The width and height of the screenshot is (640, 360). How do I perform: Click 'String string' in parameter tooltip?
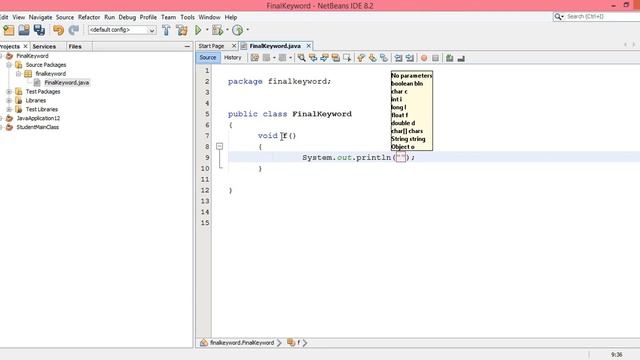pyautogui.click(x=408, y=139)
